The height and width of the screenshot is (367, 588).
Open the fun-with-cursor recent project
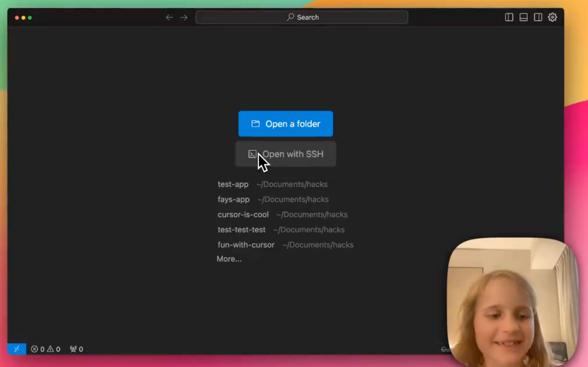(x=246, y=245)
